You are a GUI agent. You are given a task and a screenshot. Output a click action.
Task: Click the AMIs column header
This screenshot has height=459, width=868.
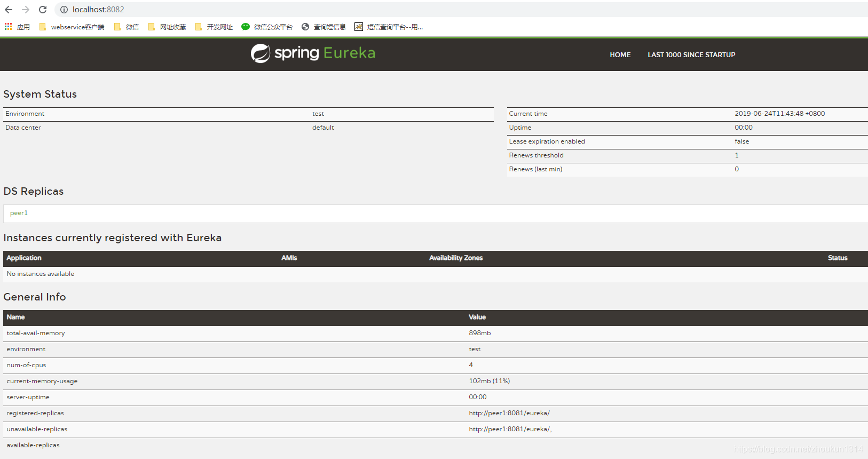[289, 258]
